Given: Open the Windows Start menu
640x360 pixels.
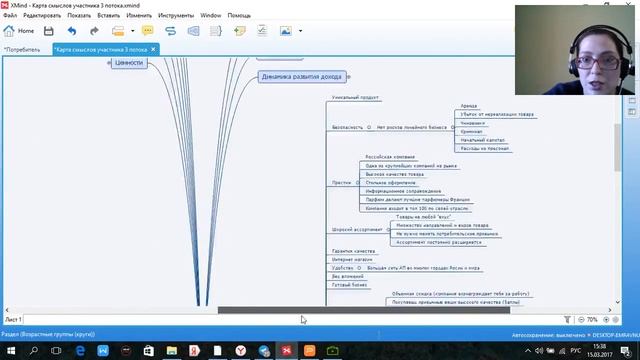Looking at the screenshot, I should [11, 351].
